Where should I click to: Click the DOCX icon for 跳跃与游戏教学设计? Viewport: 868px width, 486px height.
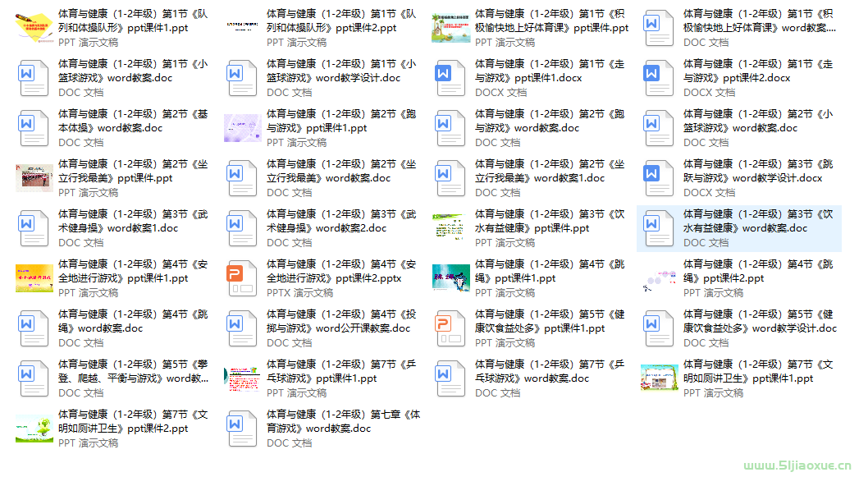[x=659, y=177]
